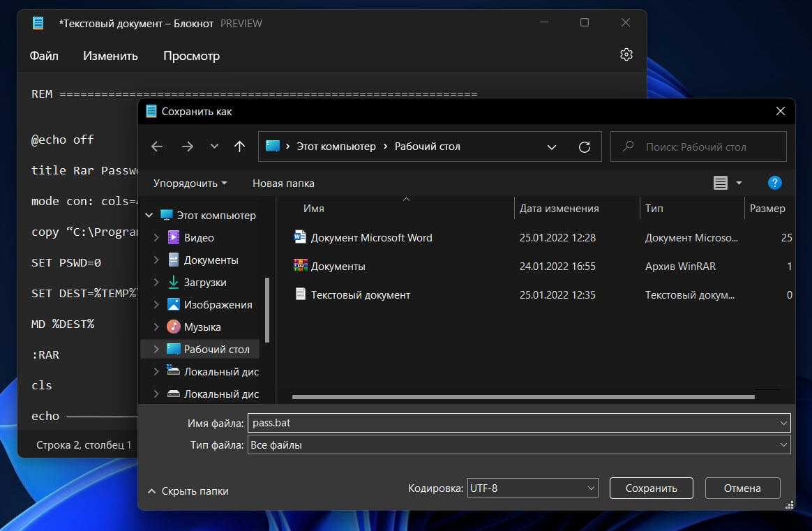The image size is (812, 531).
Task: Close the Сохранить как dialog
Action: [x=781, y=112]
